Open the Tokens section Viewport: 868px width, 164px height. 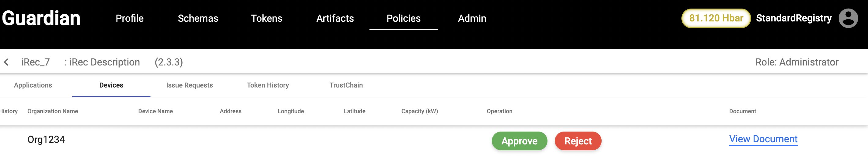click(x=266, y=19)
